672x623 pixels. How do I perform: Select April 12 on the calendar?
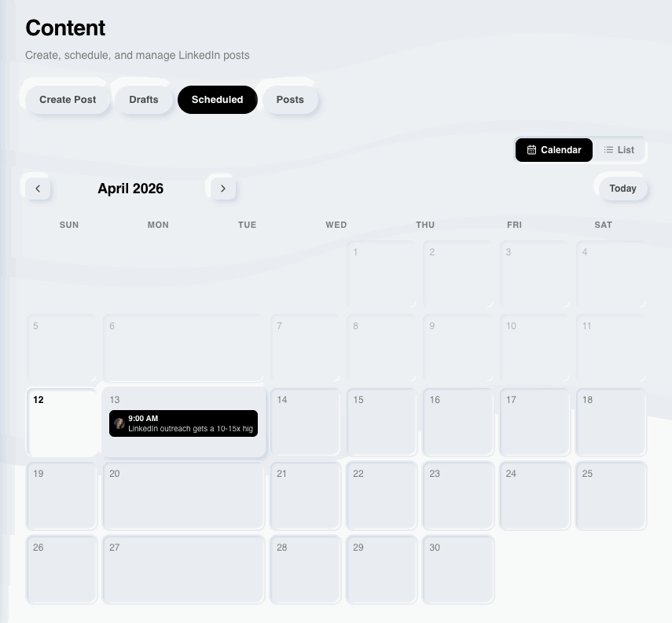pyautogui.click(x=62, y=423)
